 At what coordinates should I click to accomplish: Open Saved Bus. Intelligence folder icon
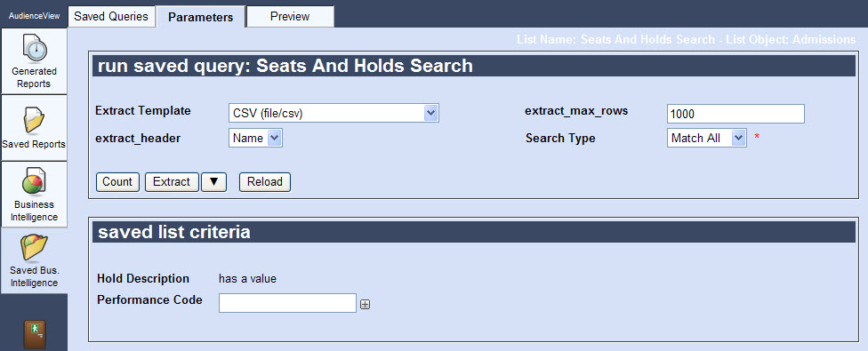coord(34,247)
